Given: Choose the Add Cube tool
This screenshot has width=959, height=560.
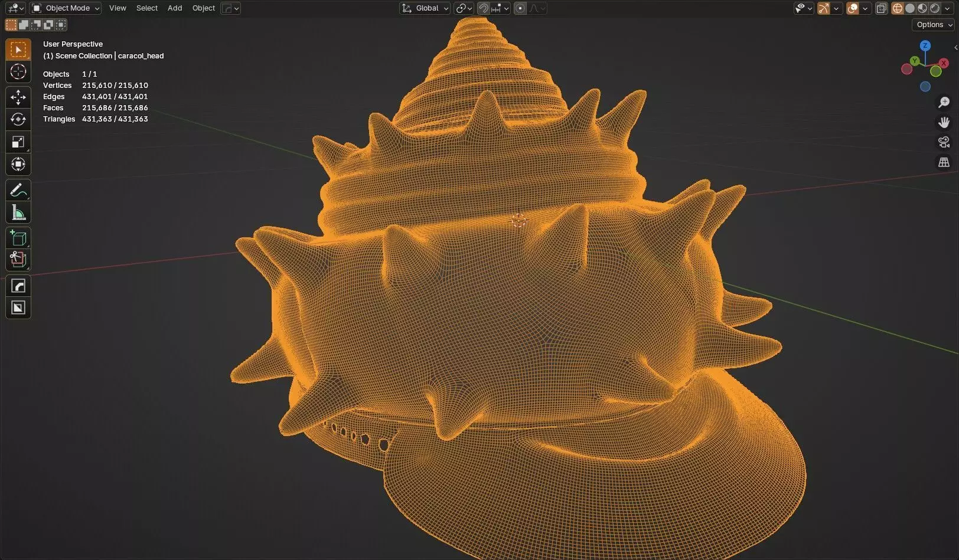Looking at the screenshot, I should [x=18, y=238].
